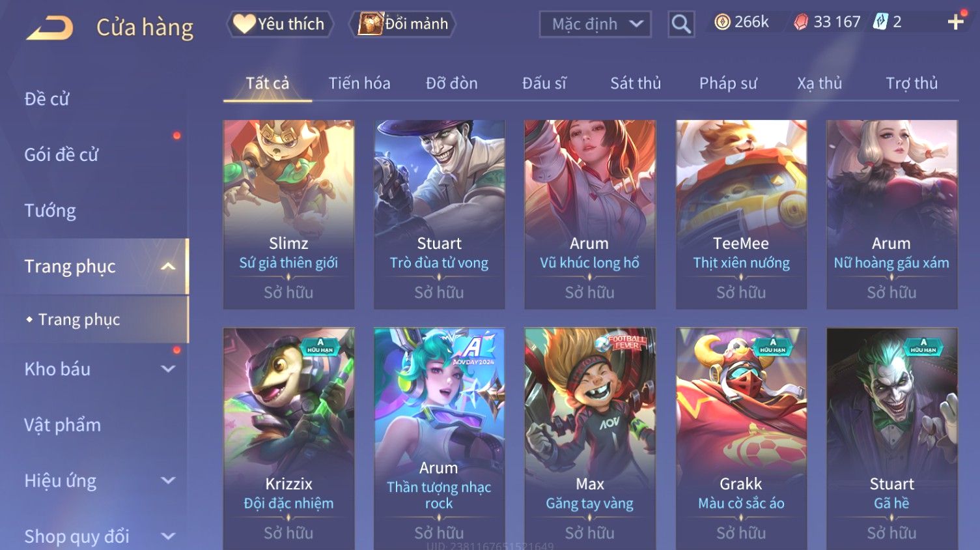Tap the plus icon to add currency
Image resolution: width=980 pixels, height=550 pixels.
955,22
